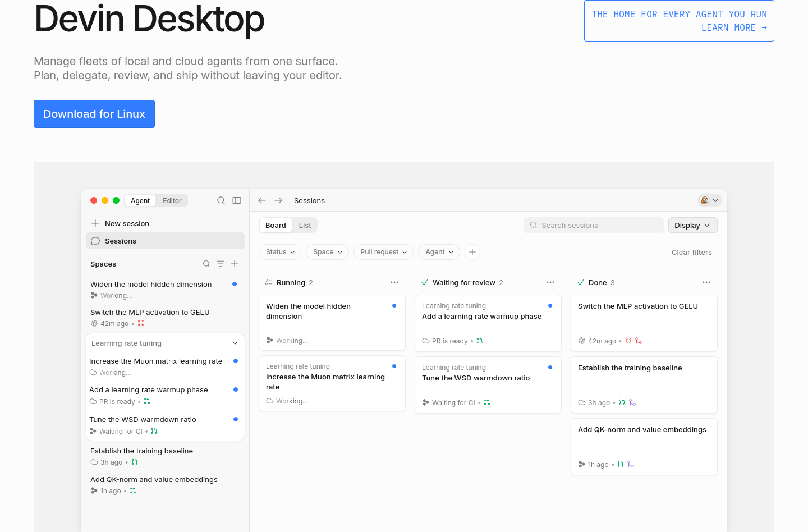The height and width of the screenshot is (532, 808).
Task: Click the Sessions chat bubble icon in the sidebar
Action: tap(95, 241)
